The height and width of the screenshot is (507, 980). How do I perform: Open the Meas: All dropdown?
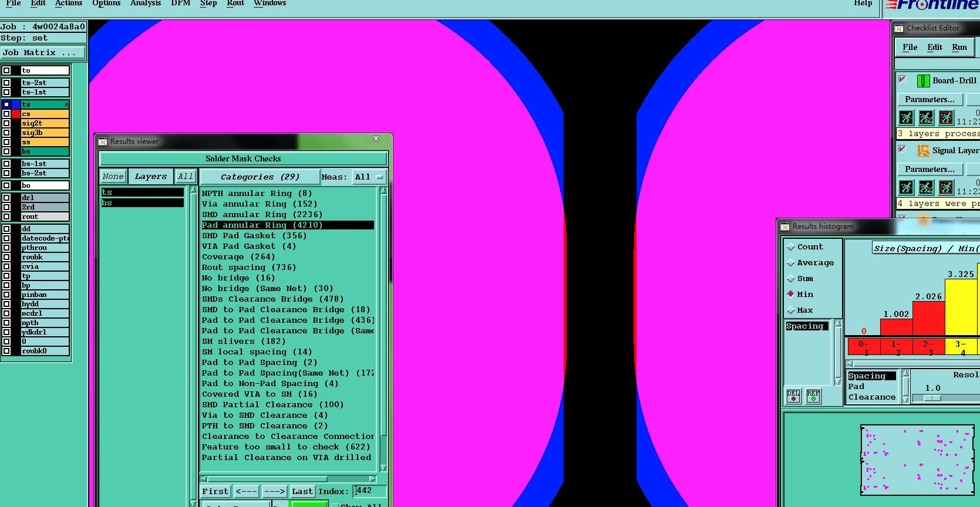click(x=369, y=177)
